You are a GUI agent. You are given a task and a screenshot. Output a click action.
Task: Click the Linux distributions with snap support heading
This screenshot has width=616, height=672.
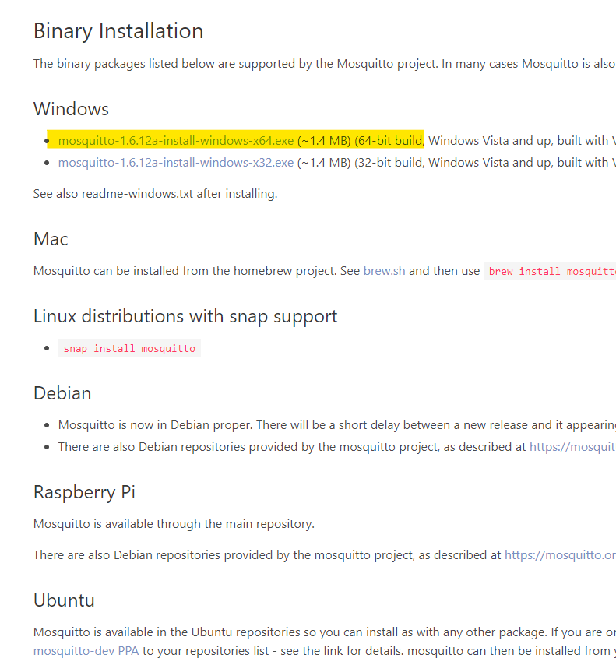(185, 316)
